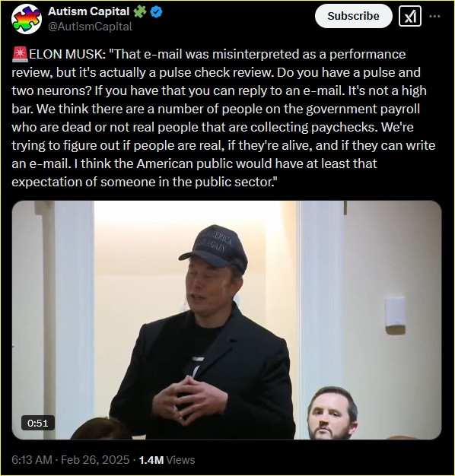This screenshot has height=476, width=455.
Task: Click the Feb 26, 2025 date
Action: click(95, 460)
